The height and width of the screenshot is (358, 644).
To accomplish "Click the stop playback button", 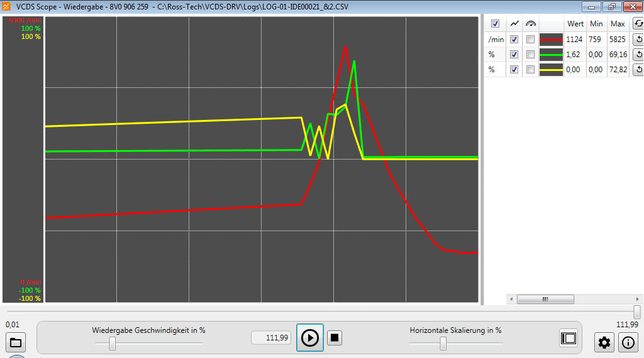I will 335,338.
